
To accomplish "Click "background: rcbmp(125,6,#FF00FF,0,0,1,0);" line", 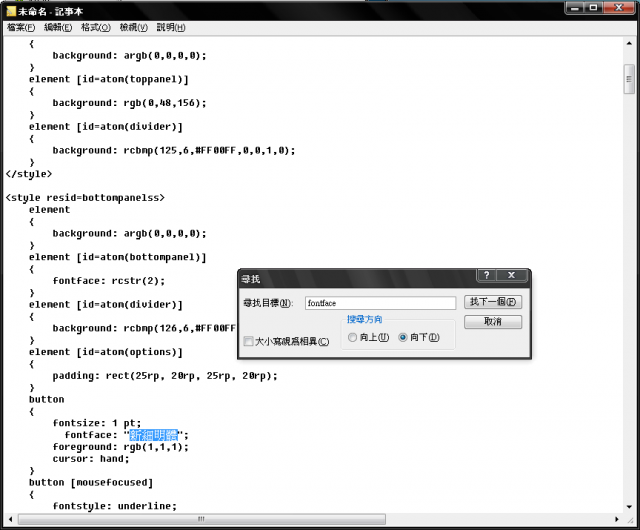I will [x=174, y=150].
